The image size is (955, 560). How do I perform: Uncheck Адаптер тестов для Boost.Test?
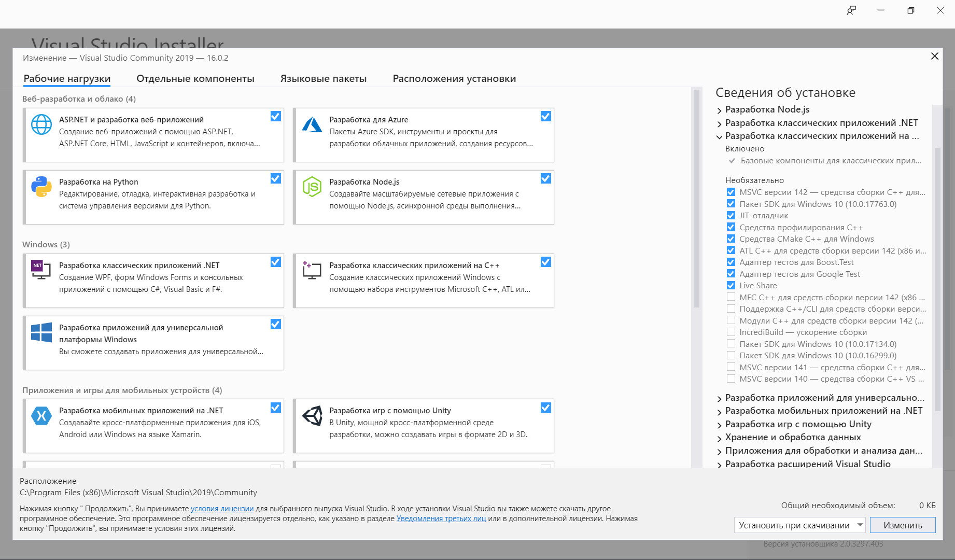tap(731, 262)
